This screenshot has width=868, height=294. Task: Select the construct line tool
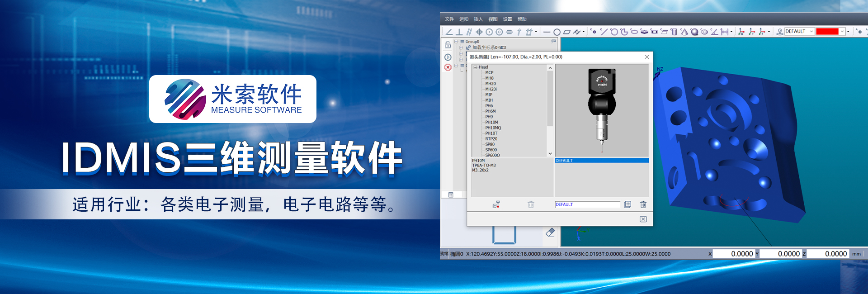tap(604, 31)
